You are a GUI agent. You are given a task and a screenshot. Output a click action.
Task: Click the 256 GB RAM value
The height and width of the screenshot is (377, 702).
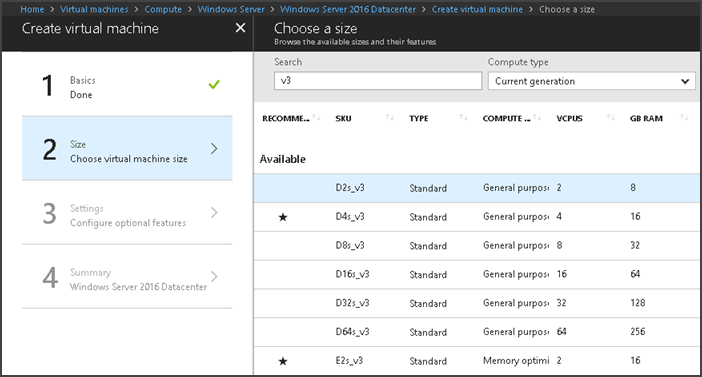(x=638, y=332)
